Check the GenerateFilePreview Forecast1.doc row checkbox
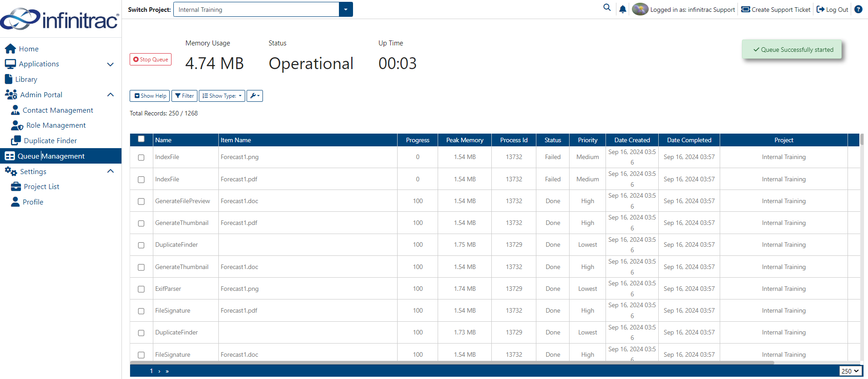 [x=141, y=201]
